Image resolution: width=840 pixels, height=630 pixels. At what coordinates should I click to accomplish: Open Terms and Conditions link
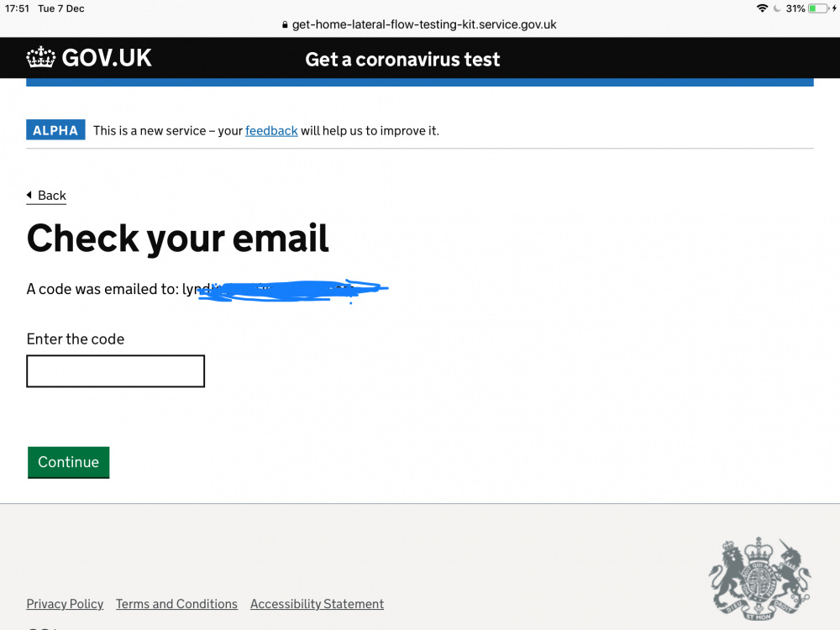point(176,604)
